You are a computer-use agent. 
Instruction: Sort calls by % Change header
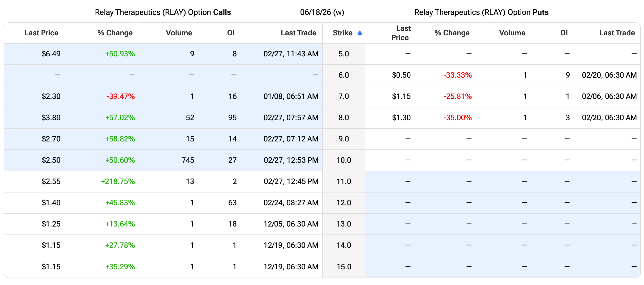(115, 33)
